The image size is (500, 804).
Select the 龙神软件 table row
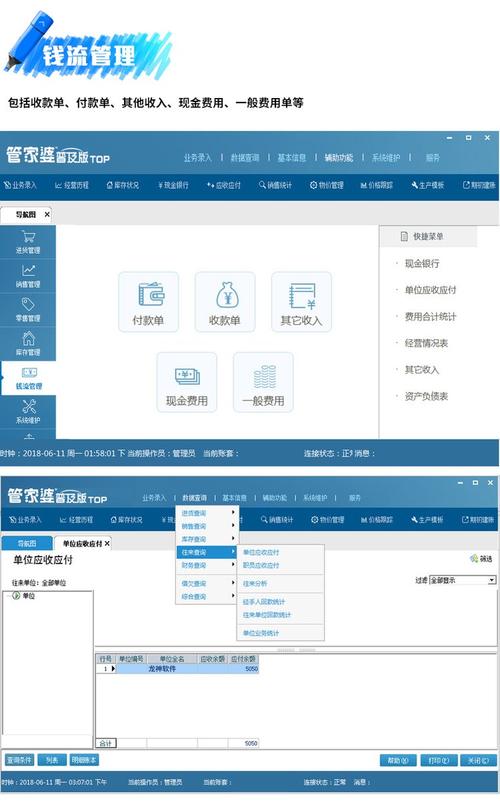pyautogui.click(x=177, y=669)
